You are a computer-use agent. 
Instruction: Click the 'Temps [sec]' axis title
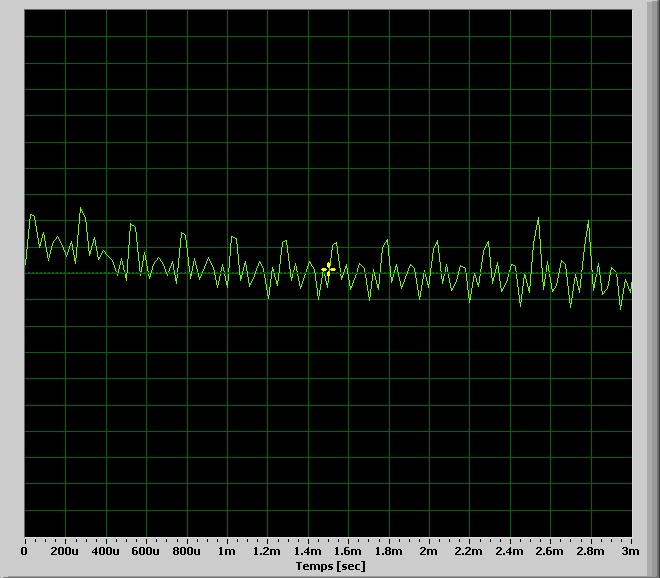coord(330,566)
